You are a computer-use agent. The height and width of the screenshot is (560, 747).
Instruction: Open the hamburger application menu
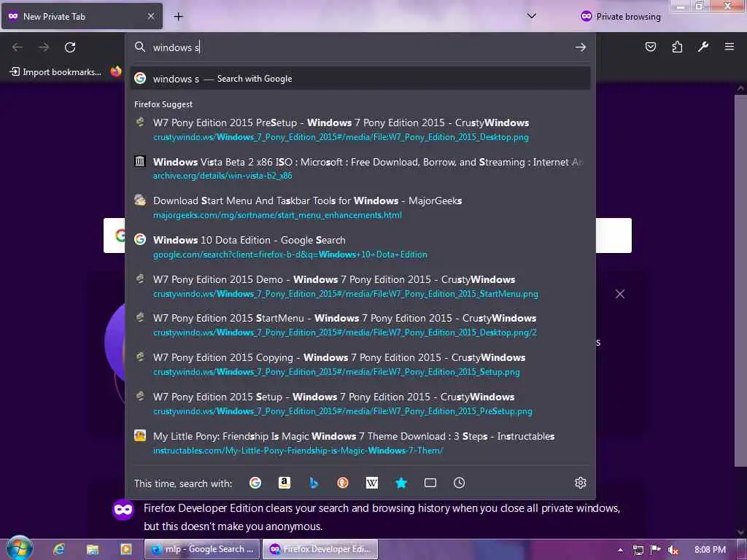(729, 47)
